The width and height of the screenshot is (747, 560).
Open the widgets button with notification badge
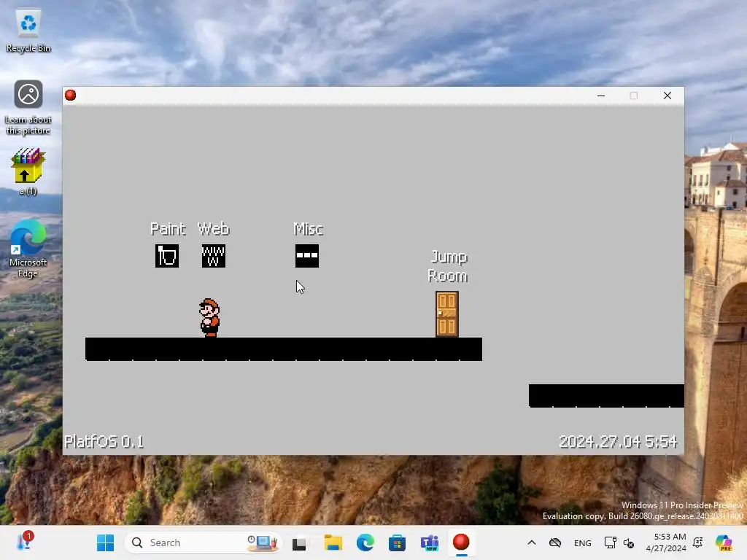[x=25, y=542]
